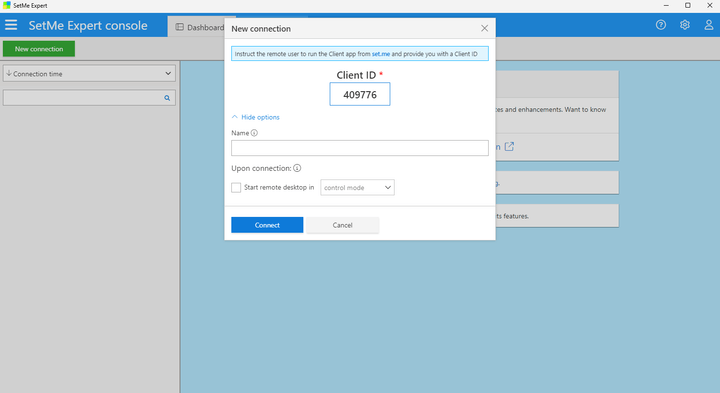Click the Name input field

coord(360,148)
